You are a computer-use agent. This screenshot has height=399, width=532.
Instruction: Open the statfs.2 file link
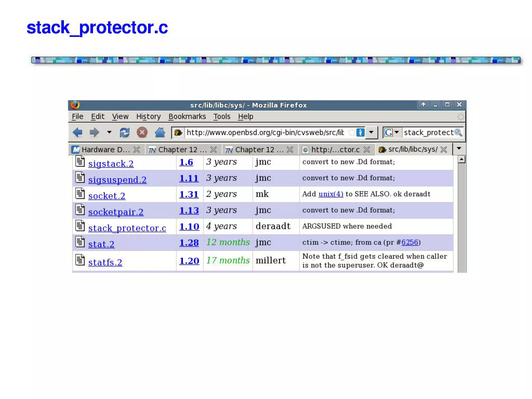pyautogui.click(x=105, y=263)
